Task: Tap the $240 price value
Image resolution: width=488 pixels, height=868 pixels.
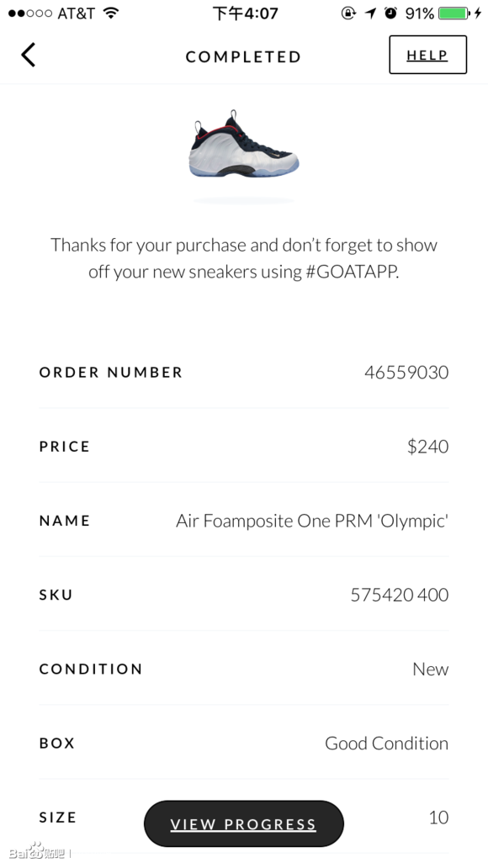Action: click(427, 446)
